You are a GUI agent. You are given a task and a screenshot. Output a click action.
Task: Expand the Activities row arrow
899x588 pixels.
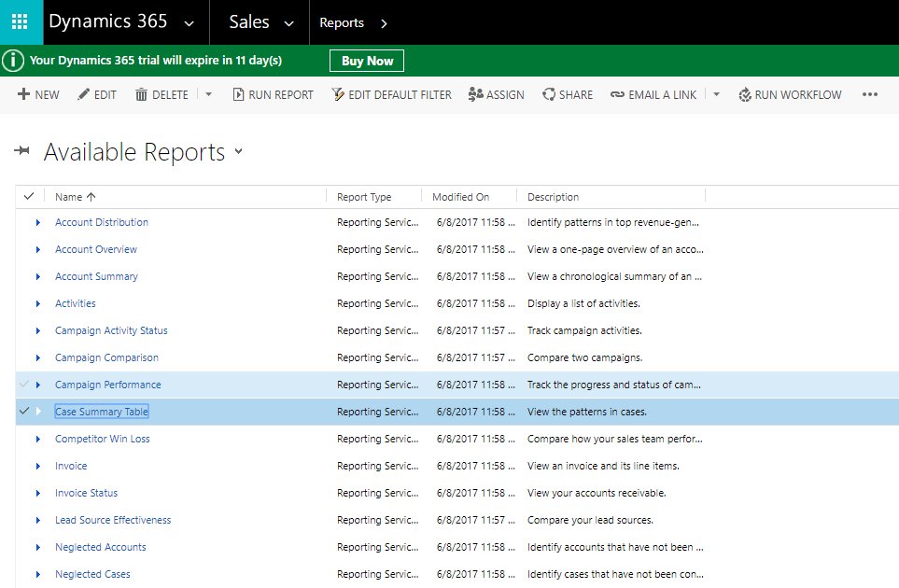tap(38, 303)
